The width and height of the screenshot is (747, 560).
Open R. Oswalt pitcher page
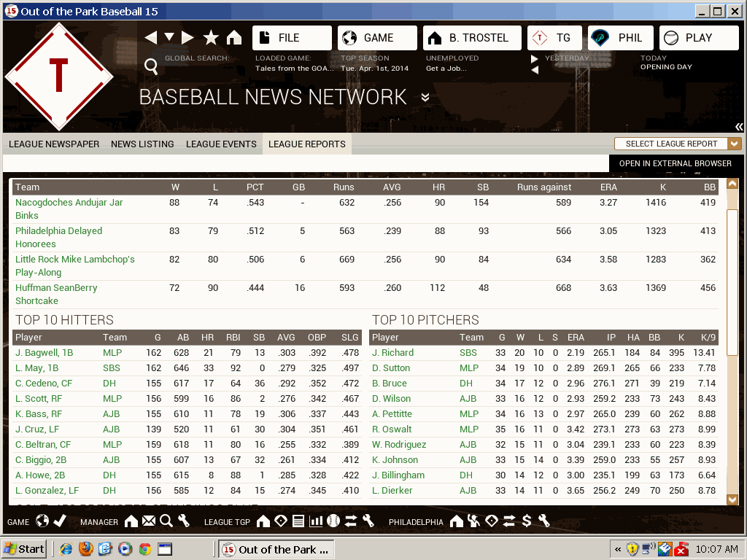pyautogui.click(x=392, y=429)
